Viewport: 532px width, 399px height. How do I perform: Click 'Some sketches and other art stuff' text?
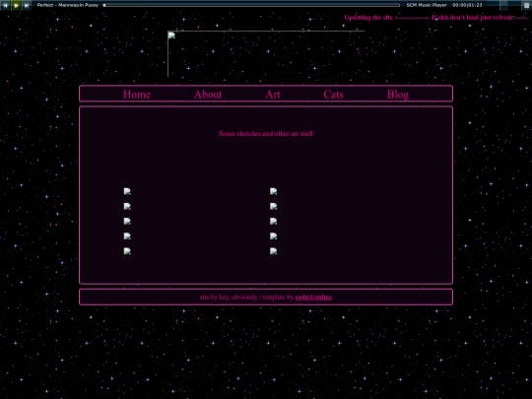pyautogui.click(x=266, y=134)
